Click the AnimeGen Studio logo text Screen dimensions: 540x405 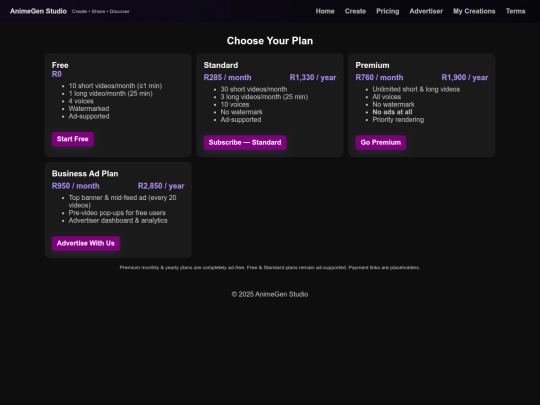pyautogui.click(x=38, y=11)
